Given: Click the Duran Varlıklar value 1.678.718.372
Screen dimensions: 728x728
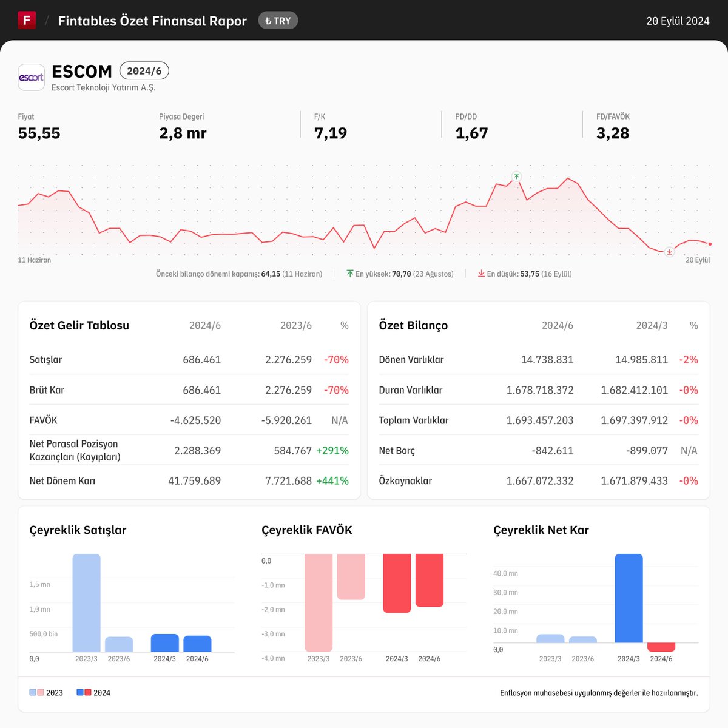Looking at the screenshot, I should tap(540, 390).
